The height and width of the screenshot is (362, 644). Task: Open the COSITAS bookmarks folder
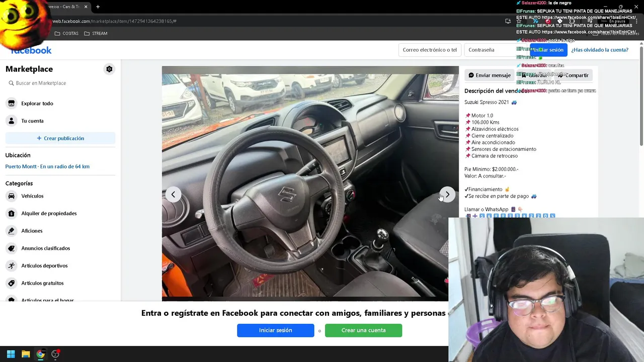(66, 33)
